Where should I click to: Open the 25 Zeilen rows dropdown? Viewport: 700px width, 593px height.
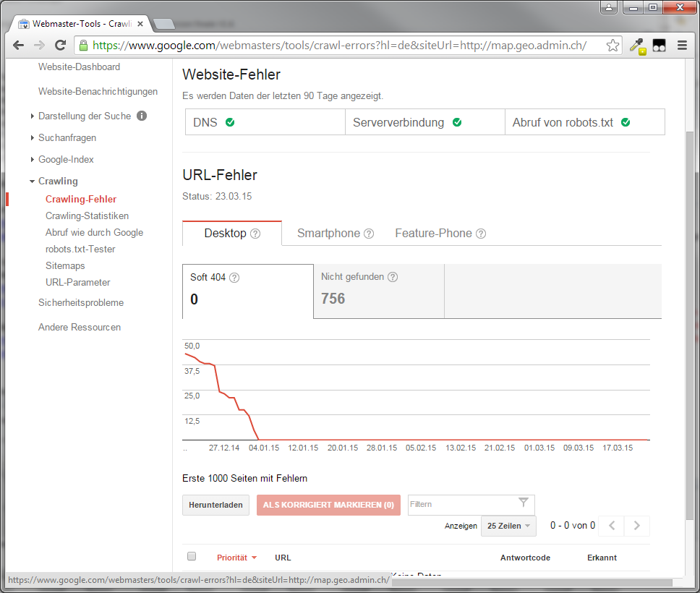[508, 526]
